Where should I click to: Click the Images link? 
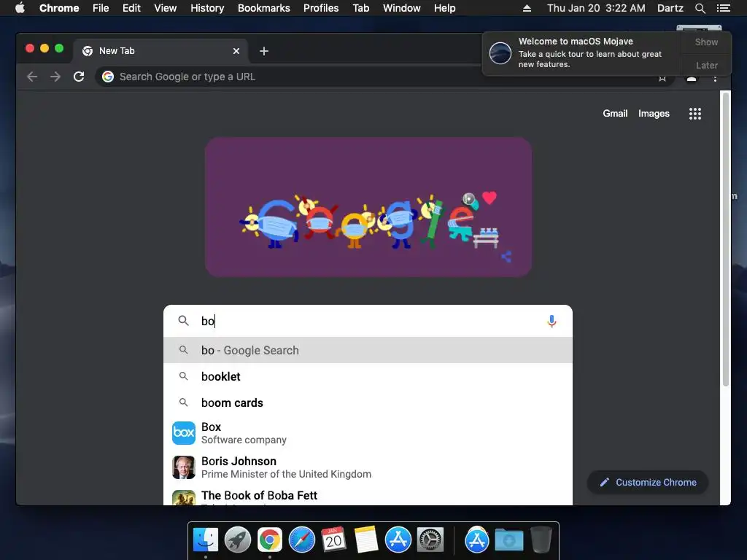654,113
